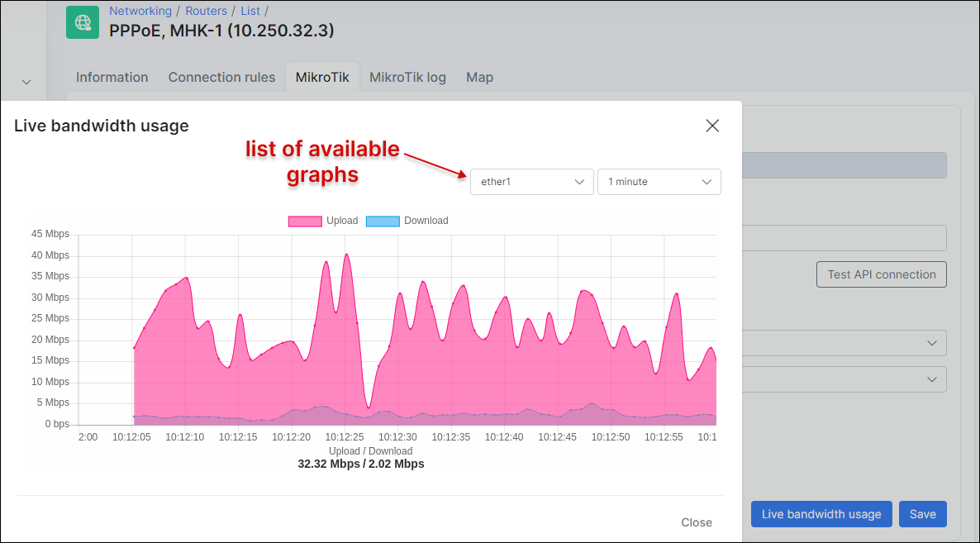The width and height of the screenshot is (980, 543).
Task: Expand the sidebar chevron arrow
Action: [x=26, y=82]
